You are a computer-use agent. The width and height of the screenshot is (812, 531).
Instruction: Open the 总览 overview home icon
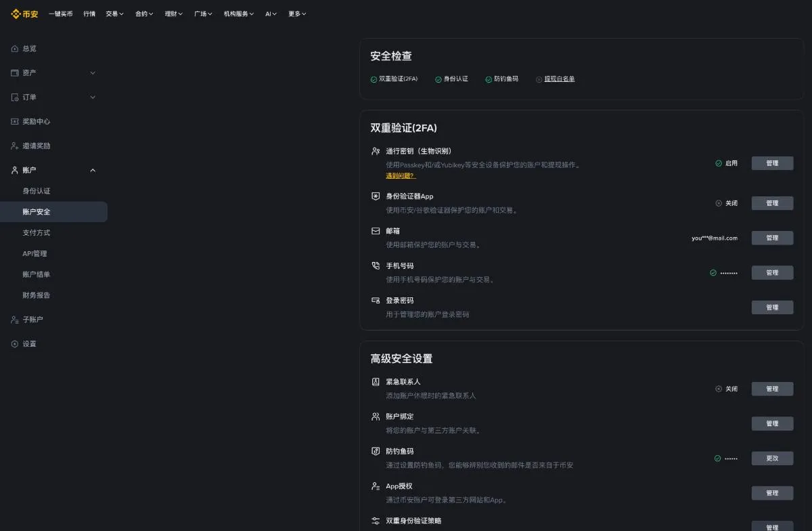(x=15, y=49)
